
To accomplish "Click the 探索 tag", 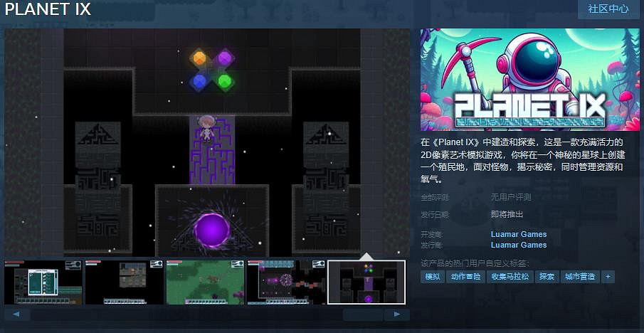I will (x=547, y=277).
